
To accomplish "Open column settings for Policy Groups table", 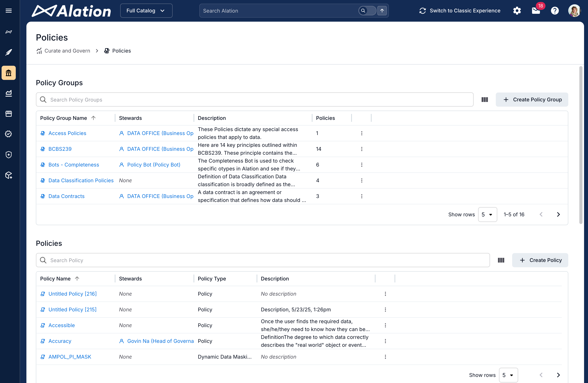I will pos(485,100).
